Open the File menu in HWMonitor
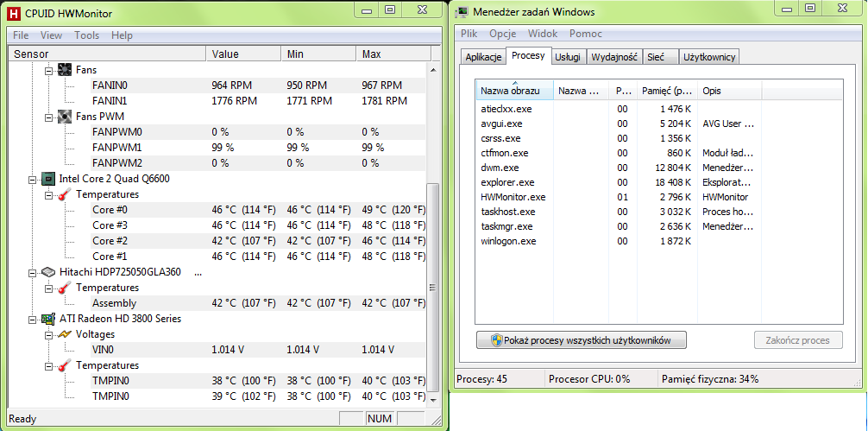The height and width of the screenshot is (431, 868). [21, 35]
